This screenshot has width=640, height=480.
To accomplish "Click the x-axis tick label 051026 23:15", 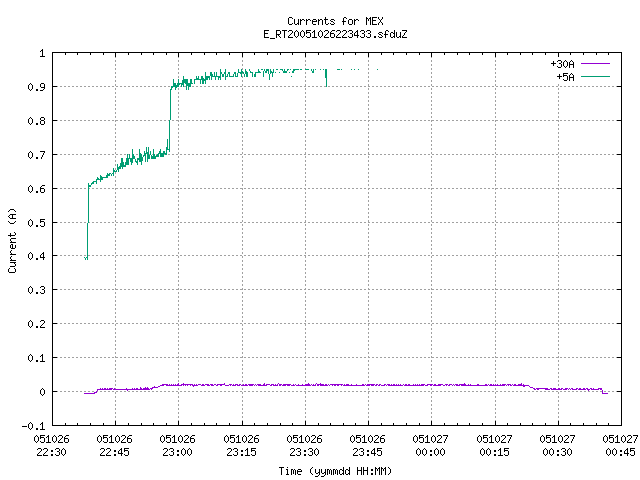I will point(242,446).
